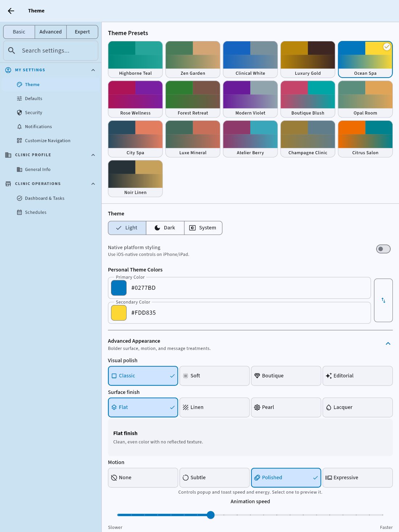This screenshot has width=399, height=532.
Task: Click the Pearl finish icon
Action: pyautogui.click(x=257, y=407)
